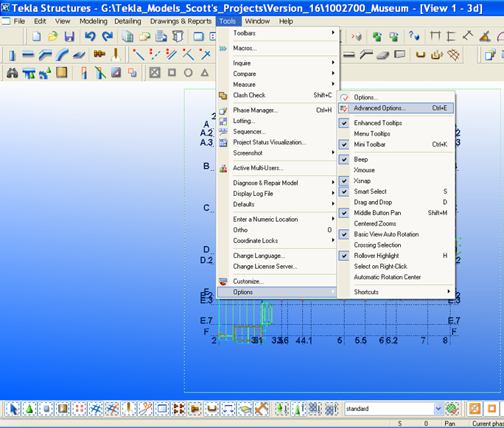This screenshot has width=504, height=428.
Task: Click Change Language in the Tools menu
Action: click(277, 256)
